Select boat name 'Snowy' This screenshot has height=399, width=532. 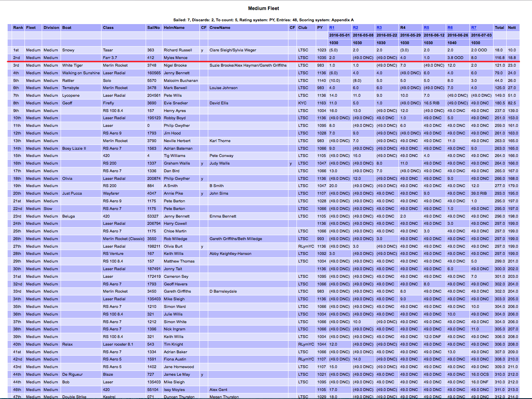[x=68, y=50]
